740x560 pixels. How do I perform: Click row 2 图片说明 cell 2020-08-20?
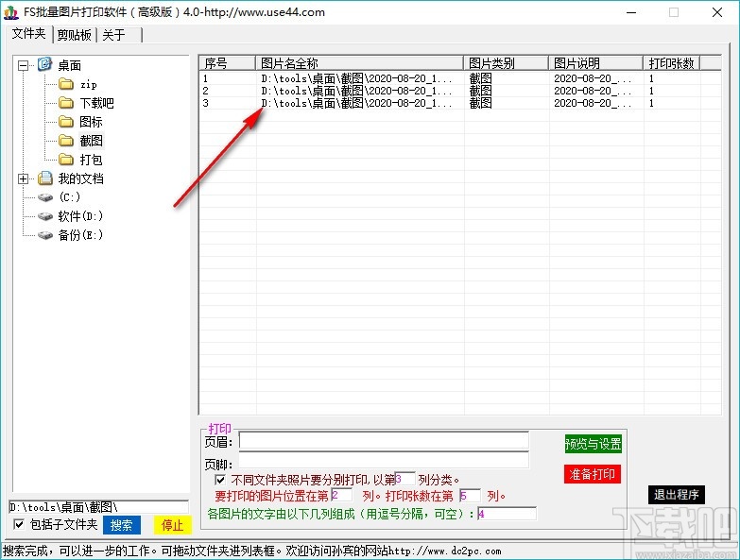593,91
